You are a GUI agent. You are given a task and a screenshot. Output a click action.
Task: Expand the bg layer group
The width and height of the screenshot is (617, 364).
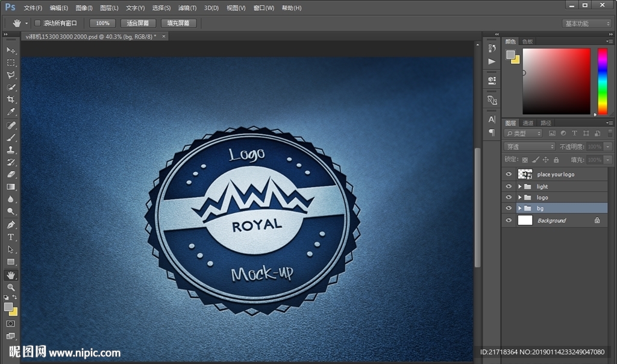tap(520, 208)
